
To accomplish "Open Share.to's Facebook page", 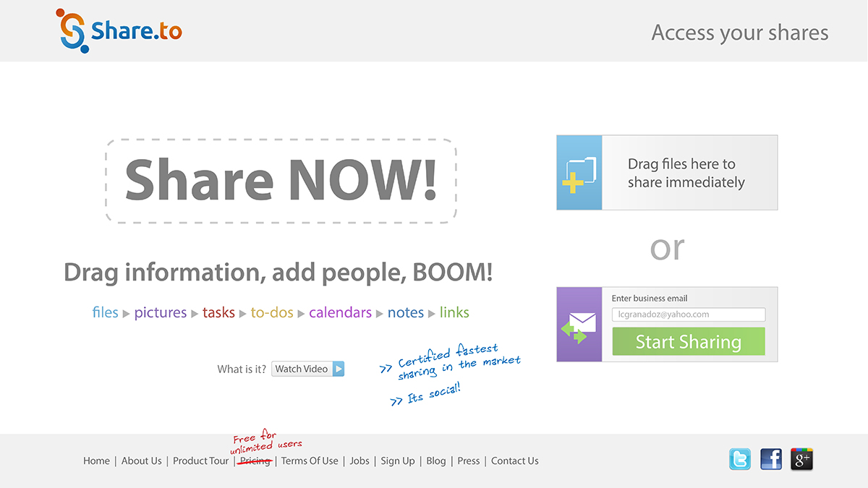I will 770,459.
